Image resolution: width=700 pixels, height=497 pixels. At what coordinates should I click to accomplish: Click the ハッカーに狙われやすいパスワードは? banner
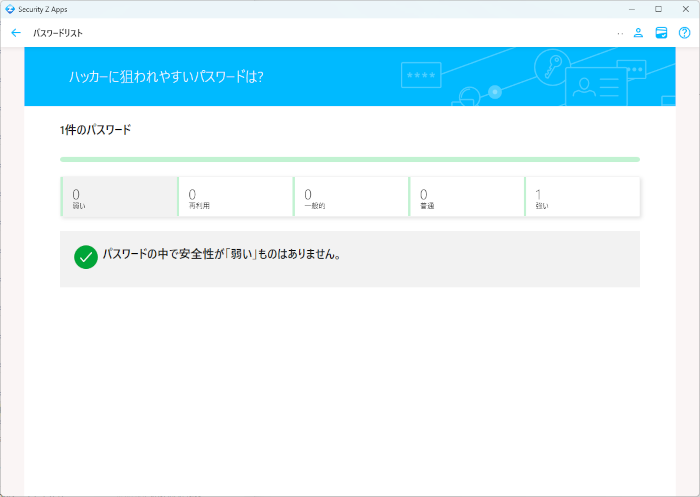tap(166, 76)
